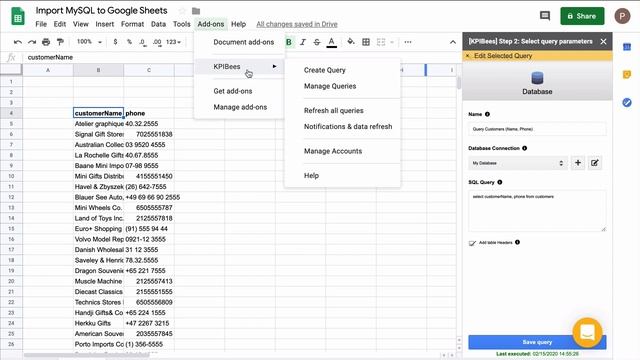Open the text color picker
Viewport: 640px width, 360px height.
point(331,42)
